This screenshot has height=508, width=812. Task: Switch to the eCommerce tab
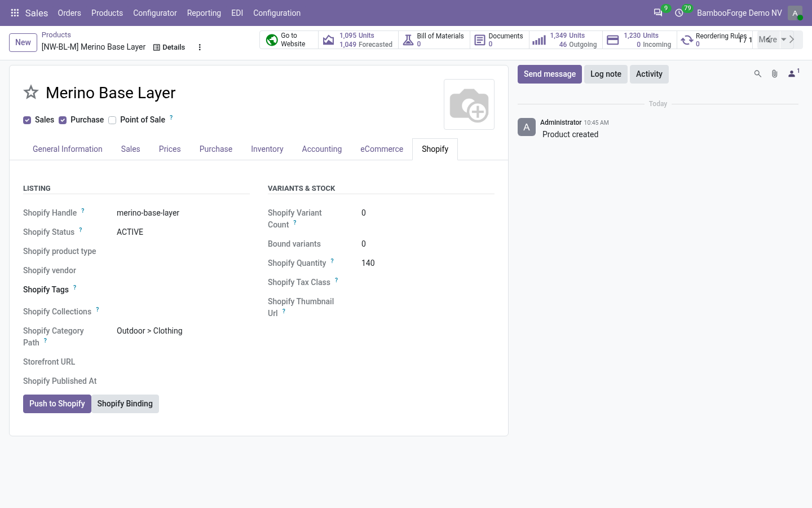[382, 149]
